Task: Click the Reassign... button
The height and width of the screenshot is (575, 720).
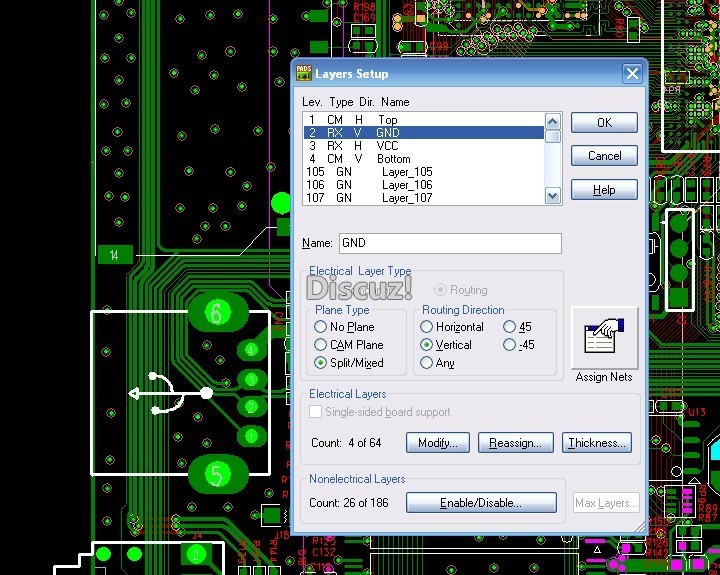Action: coord(516,443)
